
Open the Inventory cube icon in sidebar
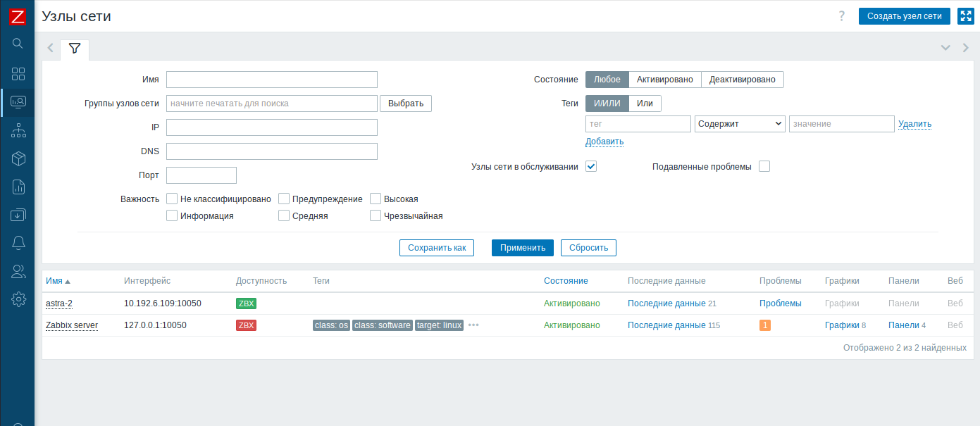coord(18,159)
